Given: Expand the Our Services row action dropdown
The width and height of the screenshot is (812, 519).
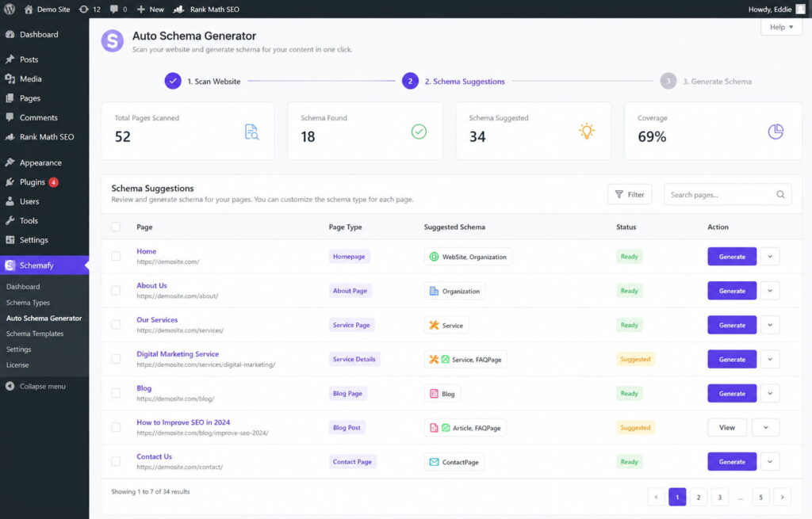Looking at the screenshot, I should pos(770,325).
